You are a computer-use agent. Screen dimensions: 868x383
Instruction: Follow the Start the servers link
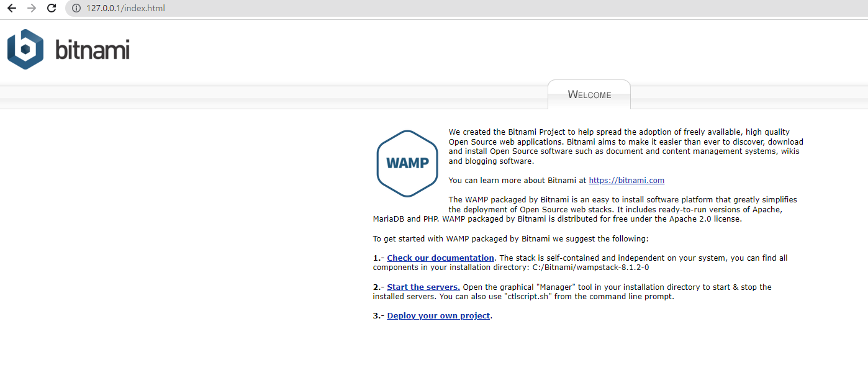tap(423, 287)
